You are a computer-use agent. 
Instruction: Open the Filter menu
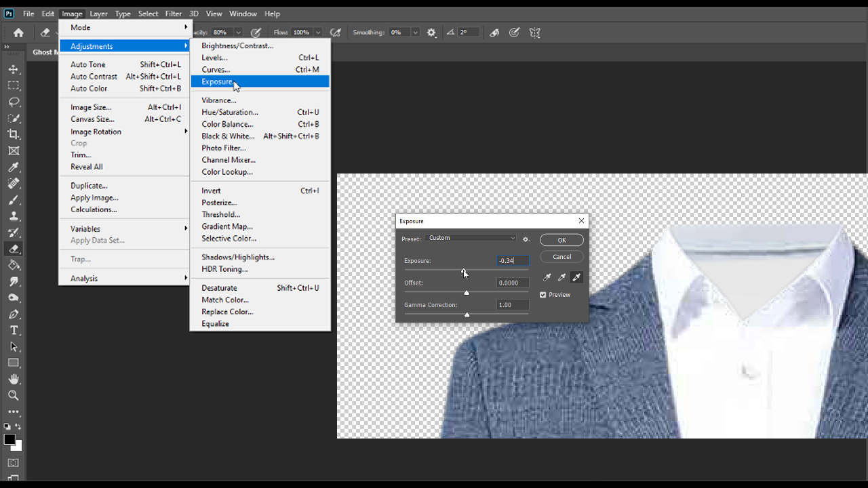tap(174, 14)
